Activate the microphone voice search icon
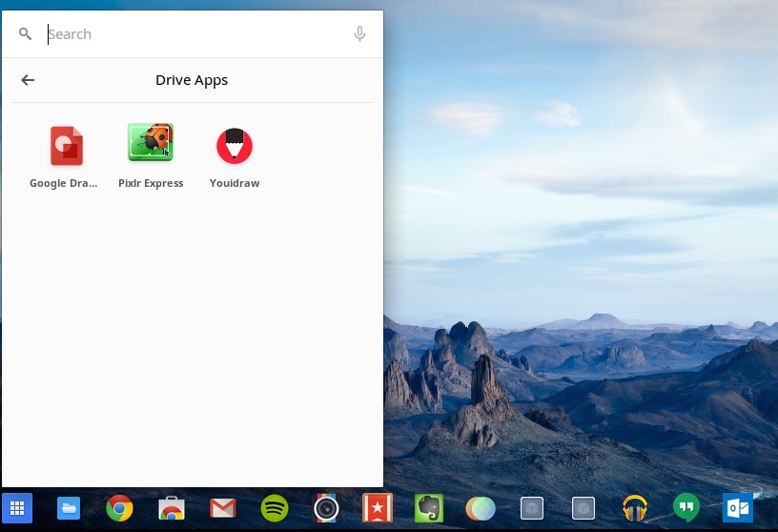The image size is (778, 532). [359, 34]
